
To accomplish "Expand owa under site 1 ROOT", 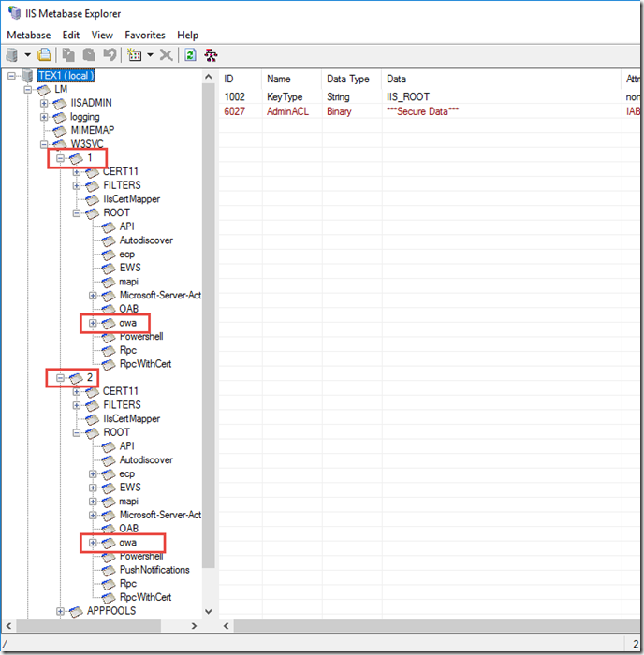I will (x=93, y=323).
